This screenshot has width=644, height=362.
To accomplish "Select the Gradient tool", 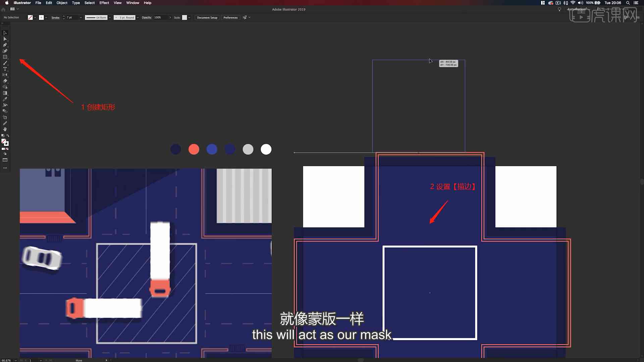I will click(5, 93).
